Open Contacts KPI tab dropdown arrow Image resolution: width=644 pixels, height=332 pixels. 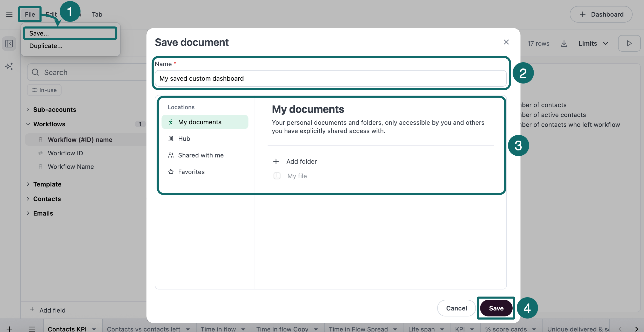click(x=94, y=329)
